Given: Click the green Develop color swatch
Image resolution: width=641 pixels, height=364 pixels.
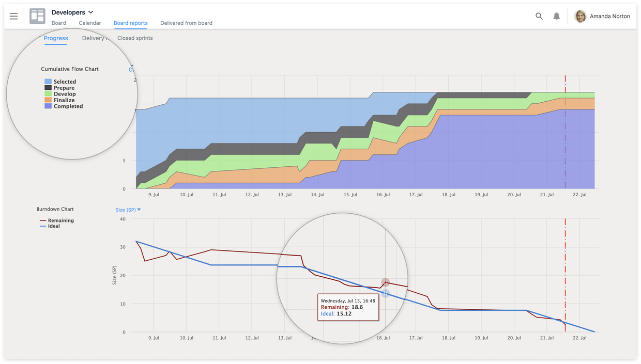Looking at the screenshot, I should coord(49,93).
